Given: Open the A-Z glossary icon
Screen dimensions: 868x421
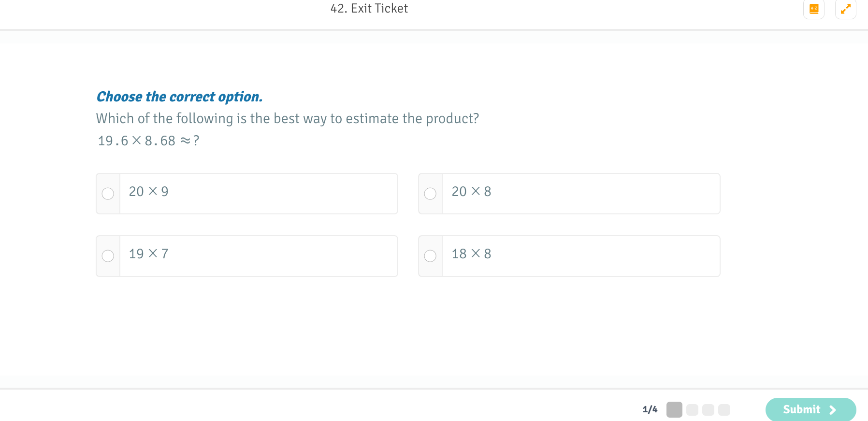Looking at the screenshot, I should point(814,9).
